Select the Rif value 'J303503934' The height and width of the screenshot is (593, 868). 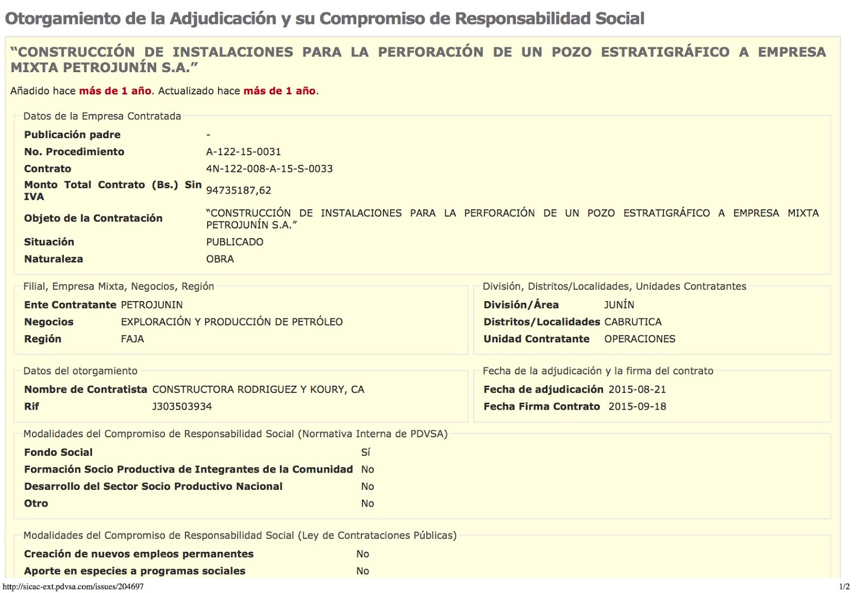(x=182, y=406)
